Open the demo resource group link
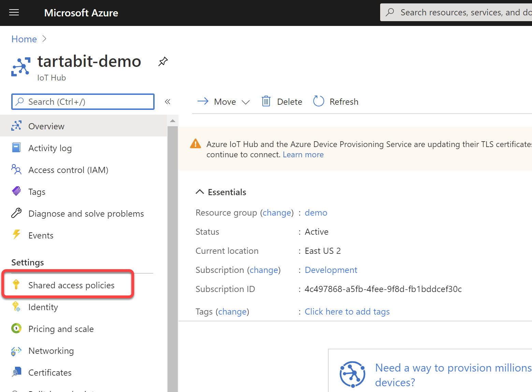532x392 pixels. tap(316, 213)
